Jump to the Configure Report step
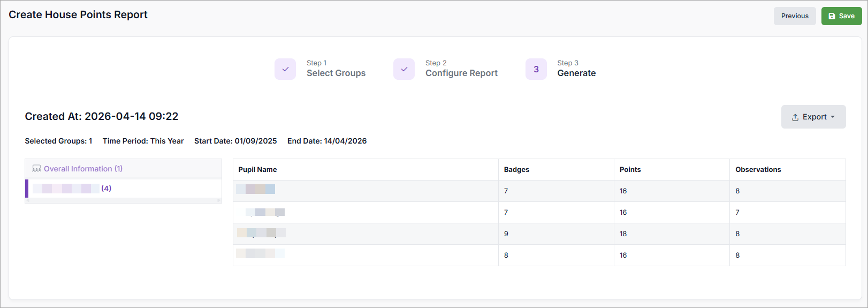 (x=461, y=73)
